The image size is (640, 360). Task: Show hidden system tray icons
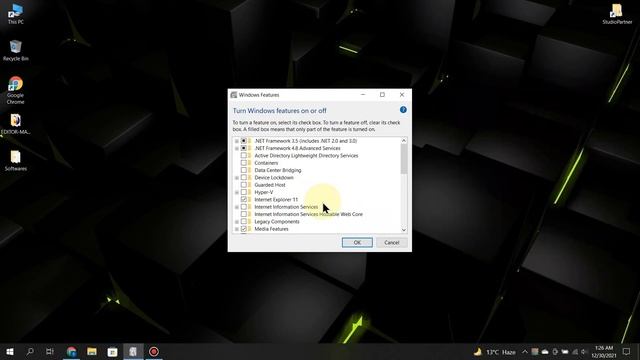coord(525,352)
